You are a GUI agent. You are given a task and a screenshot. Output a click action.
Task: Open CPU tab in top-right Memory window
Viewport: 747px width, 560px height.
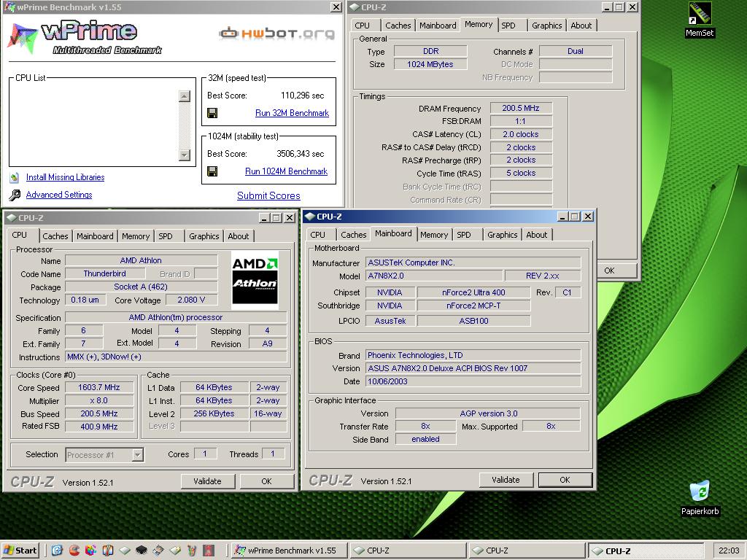[x=362, y=26]
